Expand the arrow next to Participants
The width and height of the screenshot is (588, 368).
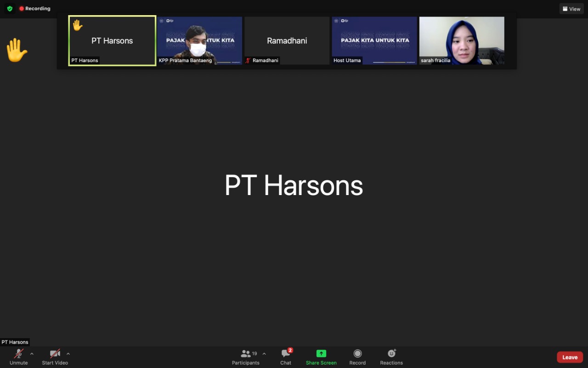(264, 354)
